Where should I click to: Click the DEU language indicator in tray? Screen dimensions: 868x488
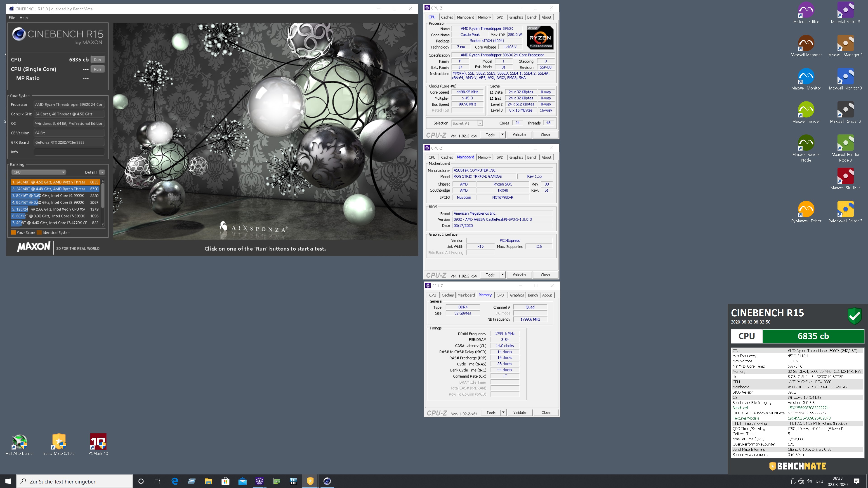coord(819,481)
